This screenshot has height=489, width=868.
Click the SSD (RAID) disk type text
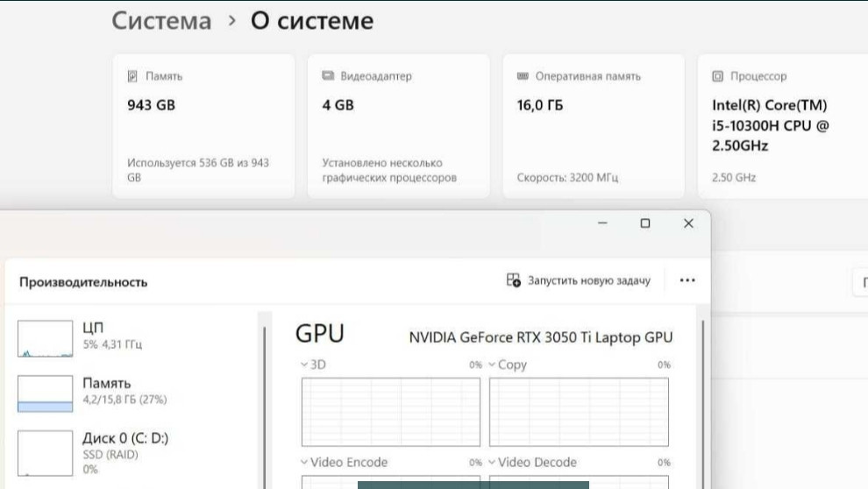tap(110, 455)
